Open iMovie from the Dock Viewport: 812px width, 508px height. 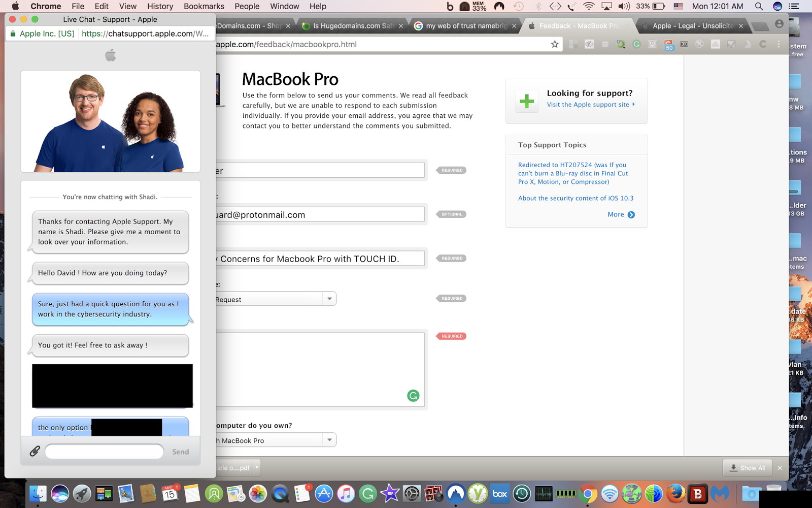click(390, 493)
